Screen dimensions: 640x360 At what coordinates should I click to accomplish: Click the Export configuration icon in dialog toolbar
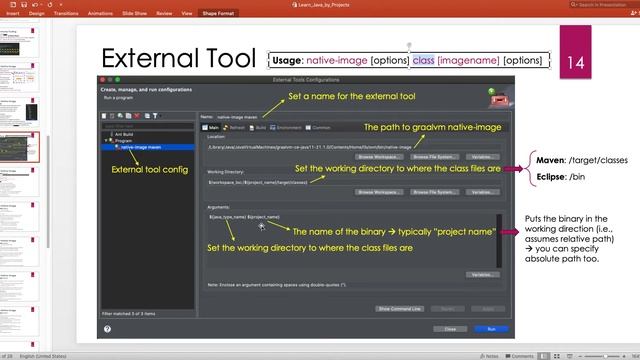coord(120,116)
